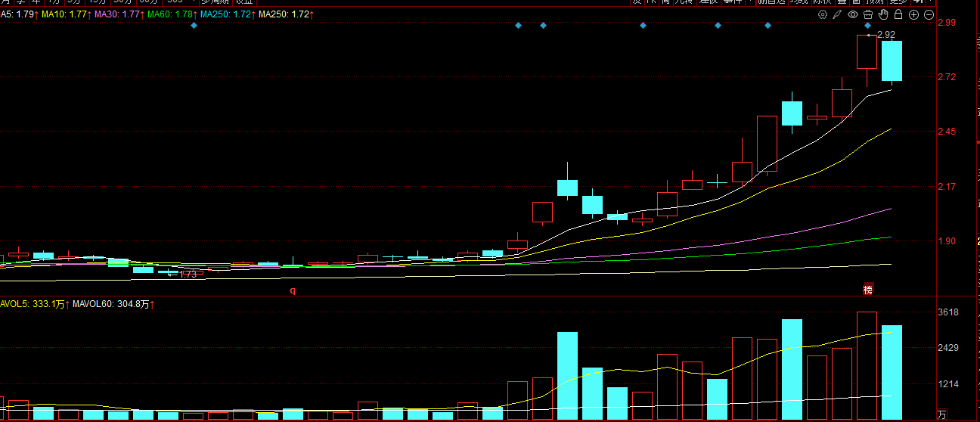This screenshot has height=422, width=980.
Task: Click the blue diamond above the 2.92 candle
Action: pyautogui.click(x=867, y=26)
